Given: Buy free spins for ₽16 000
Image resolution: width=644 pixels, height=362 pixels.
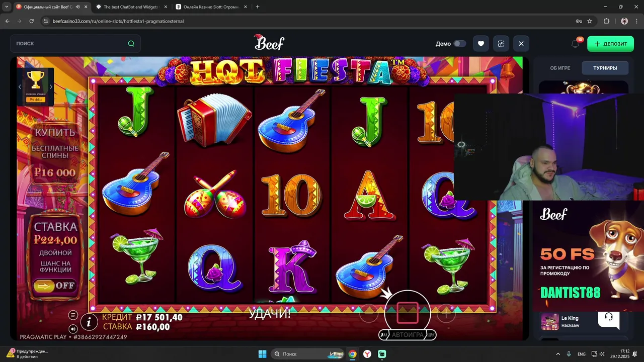Looking at the screenshot, I should click(55, 153).
